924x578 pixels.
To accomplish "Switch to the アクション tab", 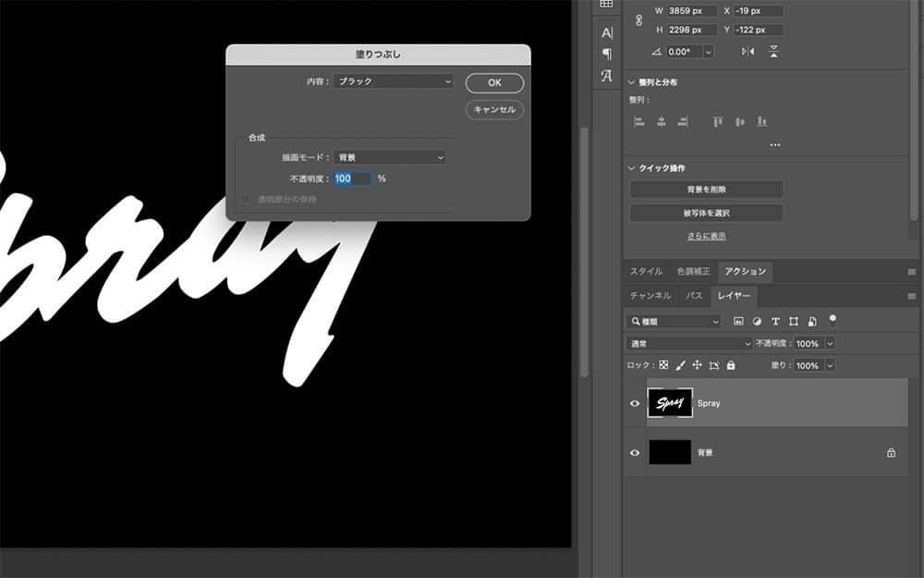I will [745, 271].
